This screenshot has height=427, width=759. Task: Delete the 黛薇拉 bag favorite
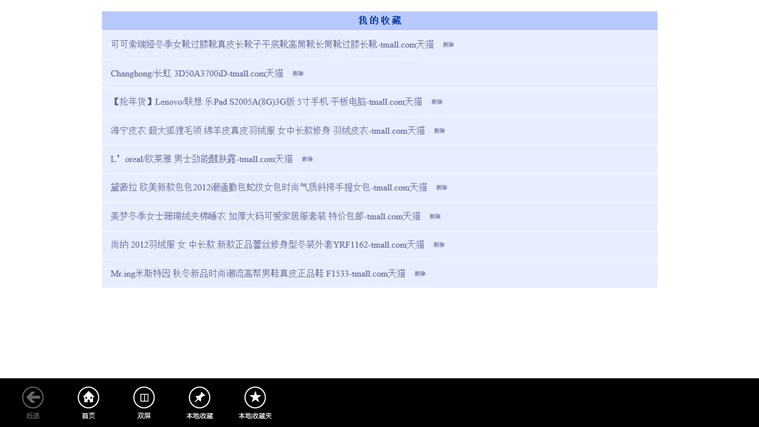point(441,187)
